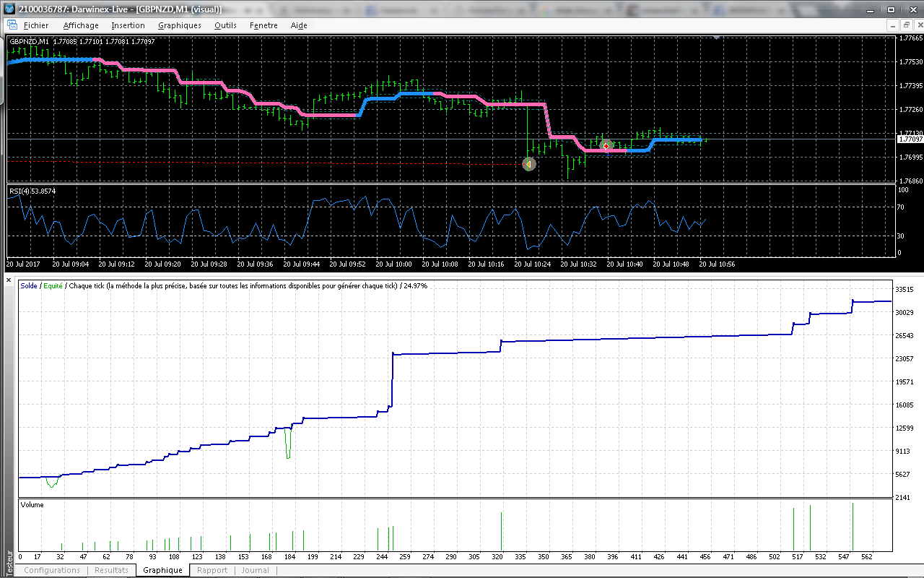Restore the inner chart window in menu bar
Image resolution: width=924 pixels, height=578 pixels.
[905, 25]
